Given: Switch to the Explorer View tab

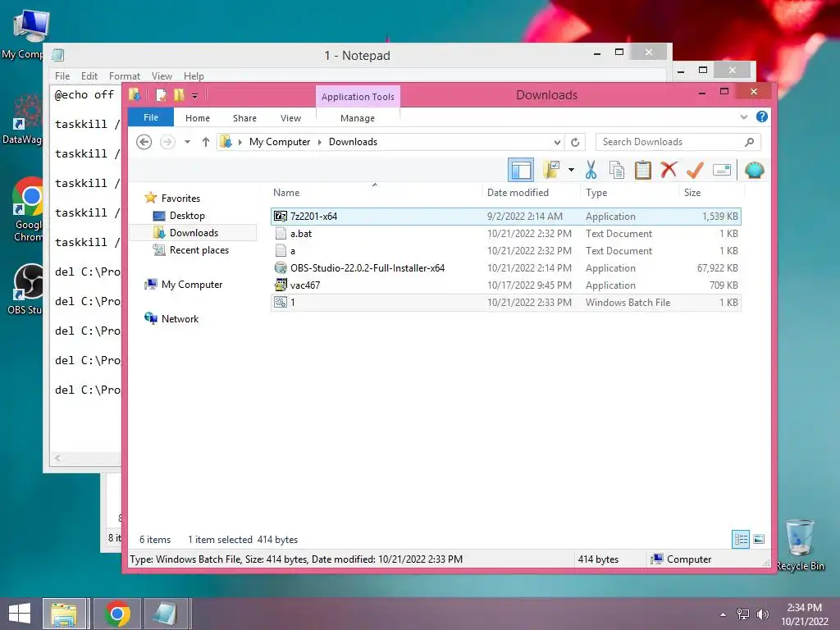Looking at the screenshot, I should coord(291,118).
